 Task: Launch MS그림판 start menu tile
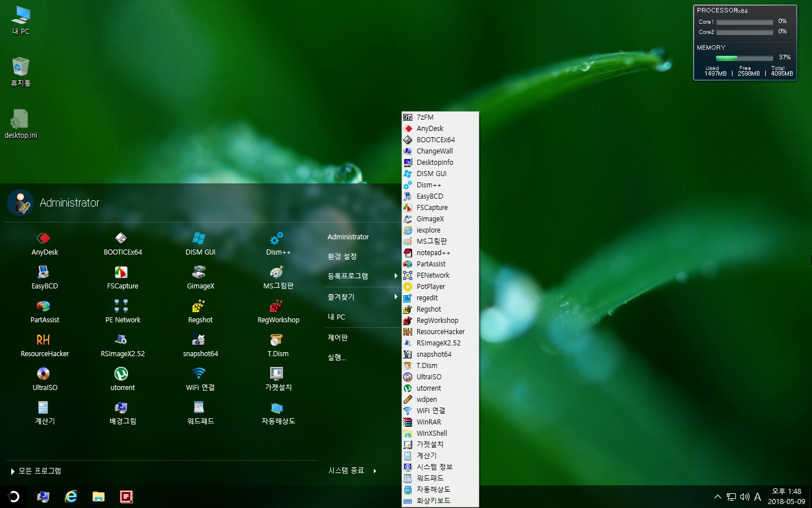tap(278, 278)
